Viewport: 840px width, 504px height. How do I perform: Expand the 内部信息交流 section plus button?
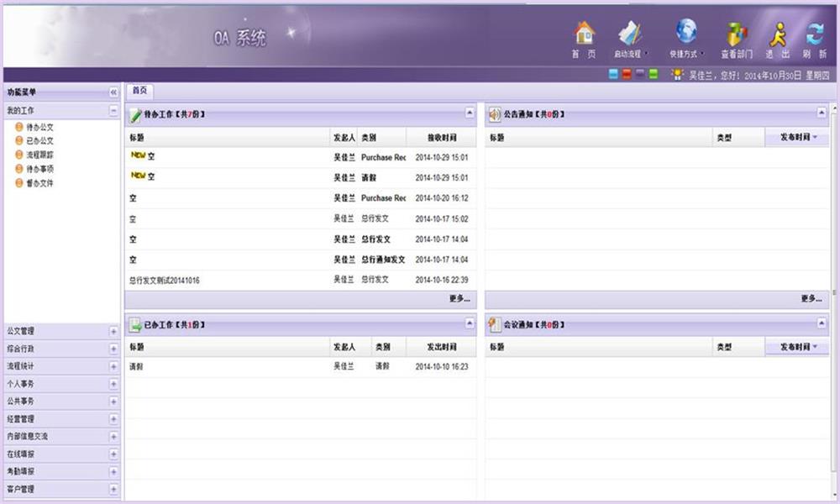(113, 437)
